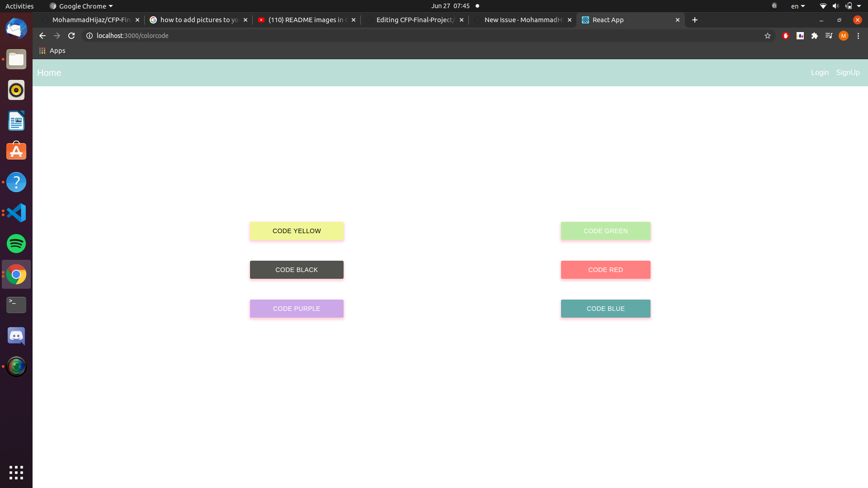Reload the page with the refresh icon
This screenshot has height=488, width=868.
pos(71,36)
